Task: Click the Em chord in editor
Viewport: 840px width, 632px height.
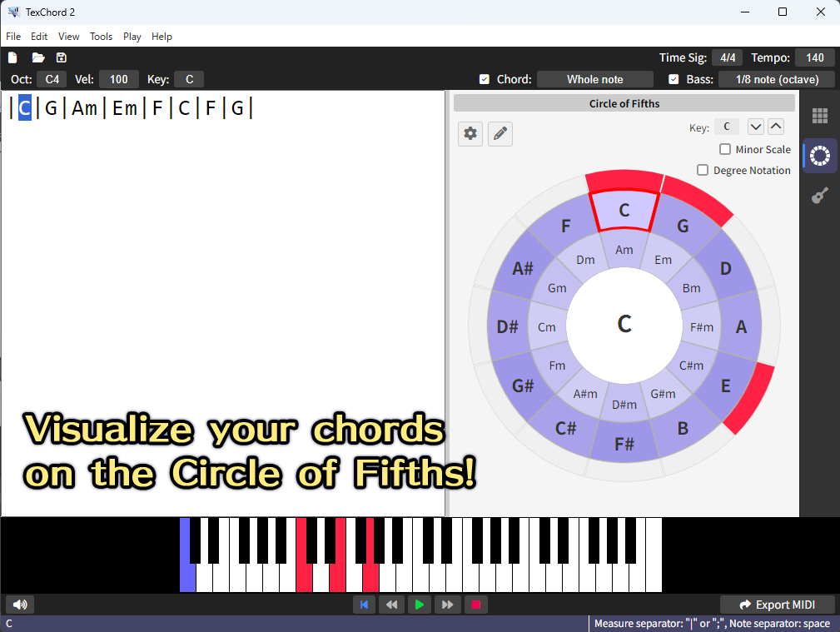Action: coord(125,107)
